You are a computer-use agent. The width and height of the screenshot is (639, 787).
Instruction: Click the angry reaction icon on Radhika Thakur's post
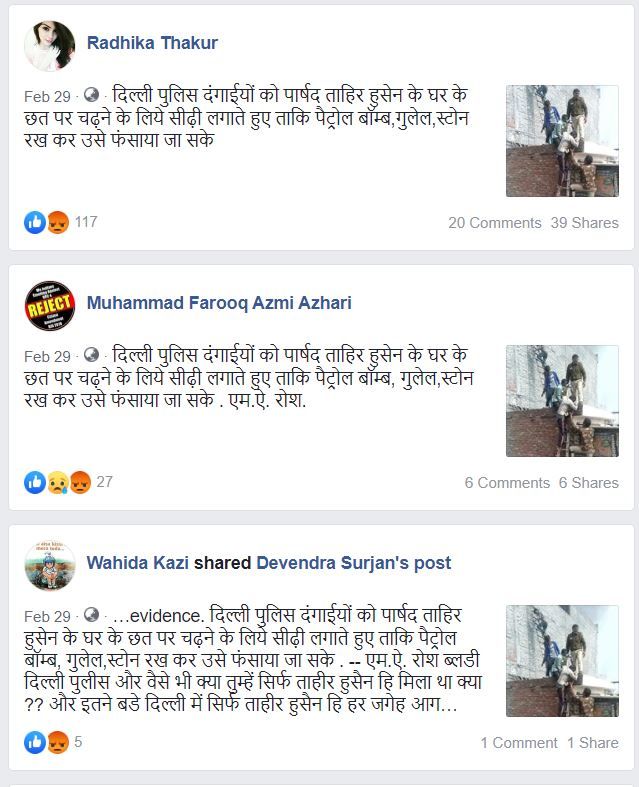(58, 222)
